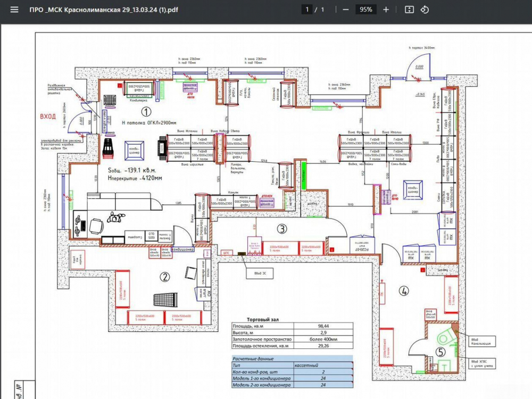Rotate the document with the rotate icon
This screenshot has width=532, height=399.
(x=425, y=10)
